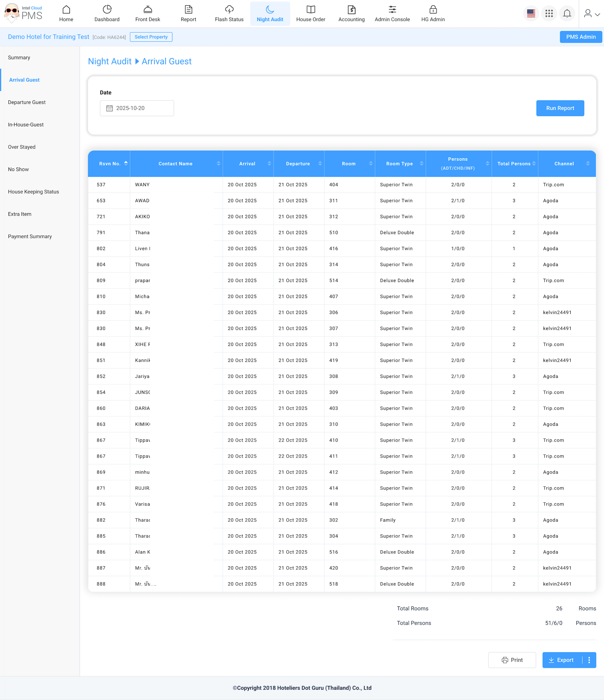
Task: Open House Keeping Status sidebar item
Action: (x=33, y=192)
